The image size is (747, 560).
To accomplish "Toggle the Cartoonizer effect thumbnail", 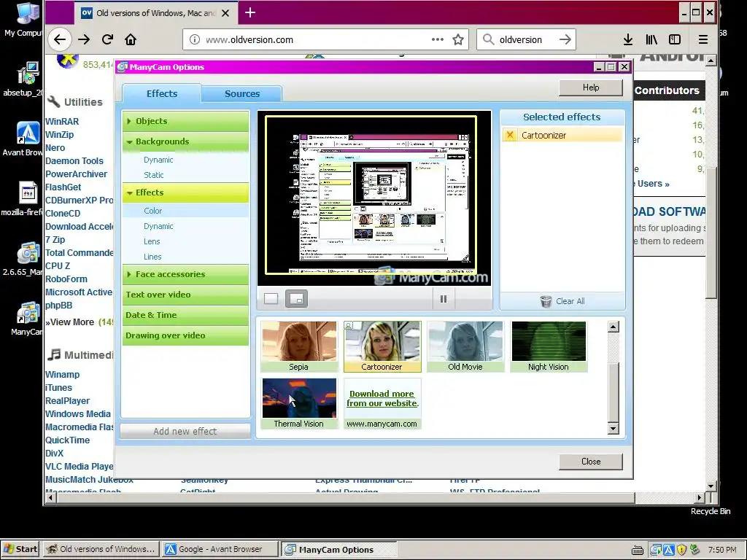I will [382, 346].
